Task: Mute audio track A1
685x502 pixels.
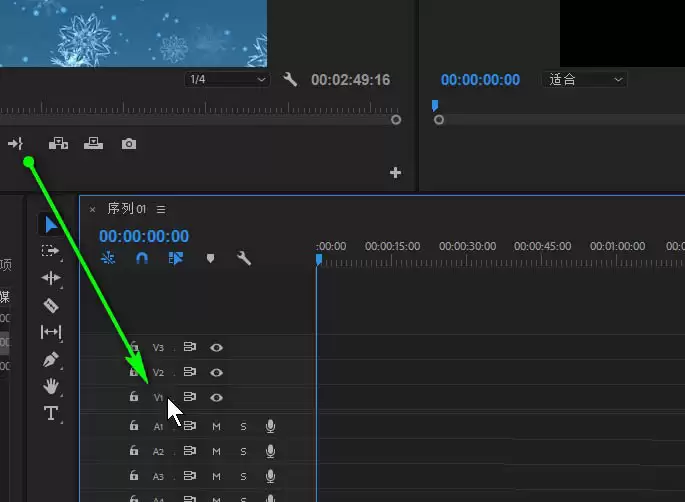Action: (x=216, y=426)
